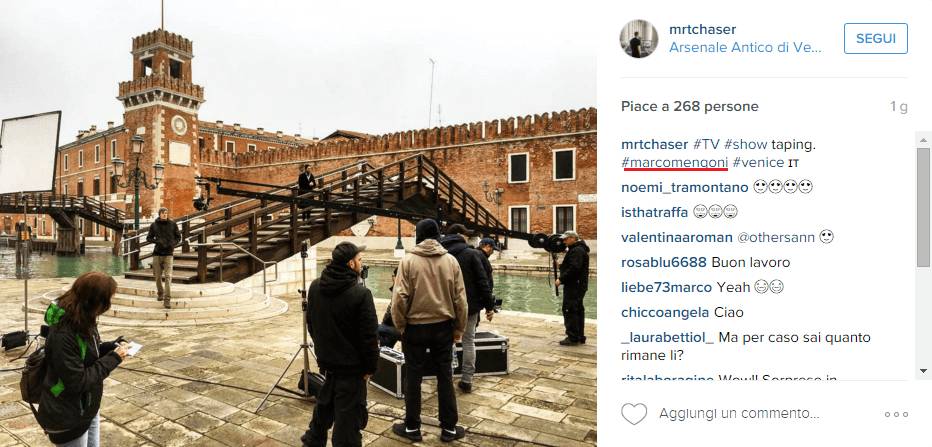Open the three-dot more options menu
The image size is (932, 447).
tap(896, 414)
